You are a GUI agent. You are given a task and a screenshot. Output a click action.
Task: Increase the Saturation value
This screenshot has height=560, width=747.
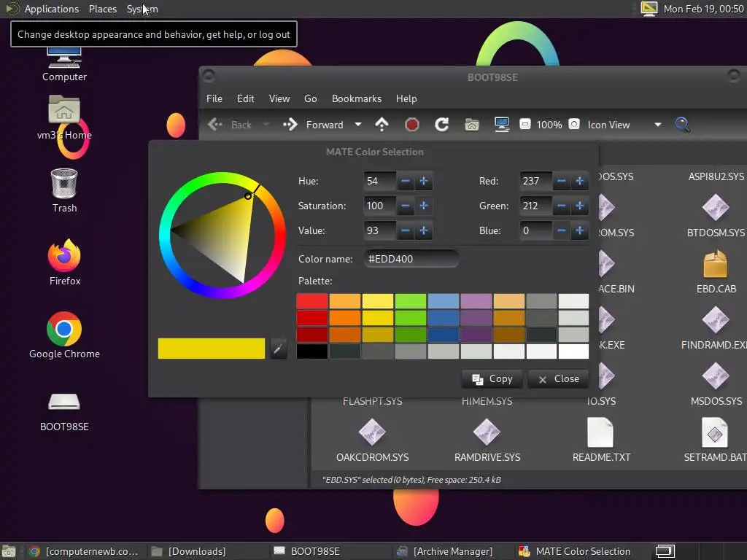[424, 206]
